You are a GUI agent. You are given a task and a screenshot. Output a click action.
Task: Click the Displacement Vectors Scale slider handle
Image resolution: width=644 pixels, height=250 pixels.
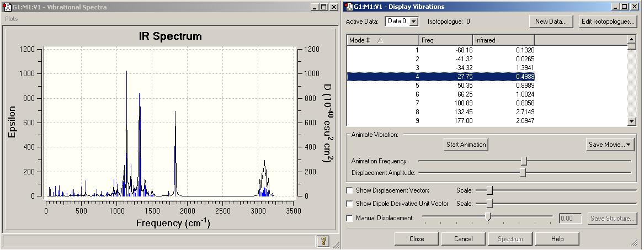pyautogui.click(x=489, y=190)
